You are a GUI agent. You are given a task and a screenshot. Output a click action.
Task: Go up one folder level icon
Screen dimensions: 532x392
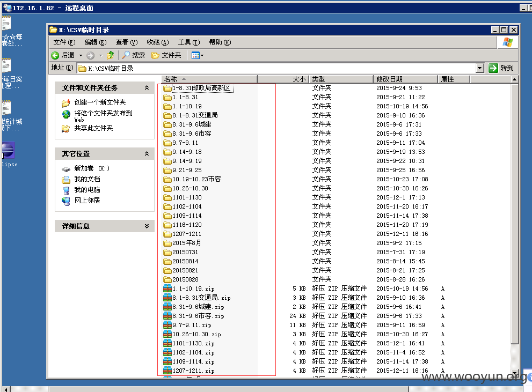[x=110, y=55]
